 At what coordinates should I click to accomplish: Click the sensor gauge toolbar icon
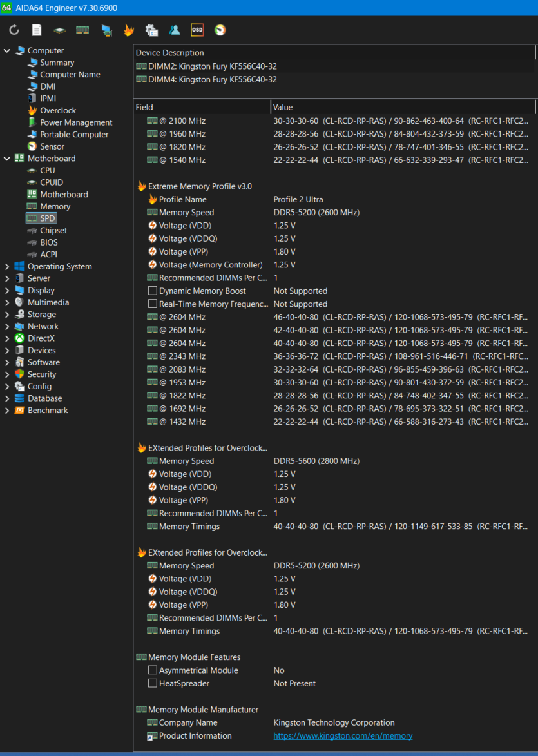click(x=220, y=30)
